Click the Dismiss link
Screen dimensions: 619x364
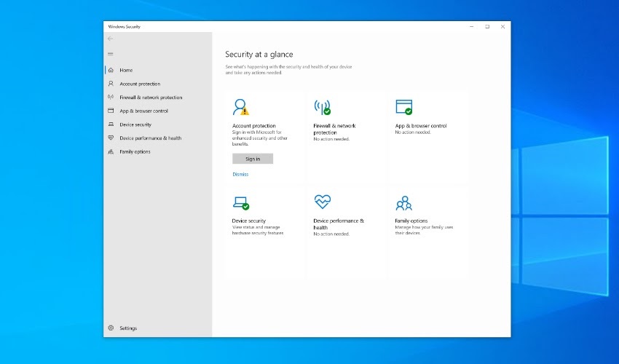[240, 175]
